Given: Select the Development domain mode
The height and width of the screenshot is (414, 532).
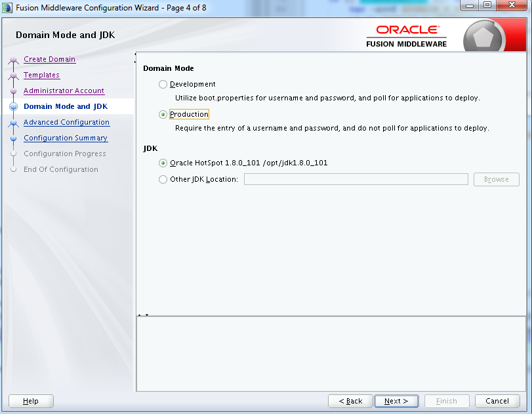Looking at the screenshot, I should tap(163, 84).
